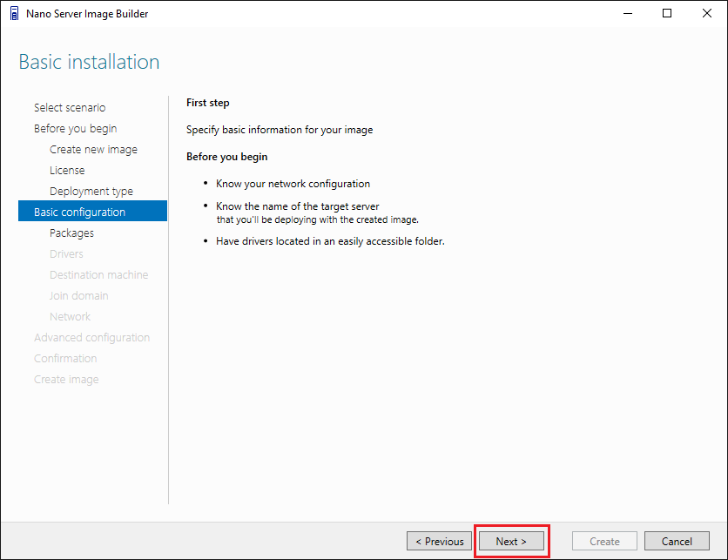Screen dimensions: 728x560
Task: Open the Select scenario step
Action: (x=70, y=108)
